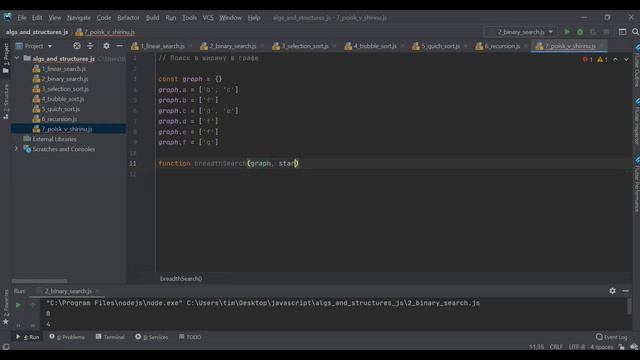This screenshot has height=360, width=640.
Task: Change the 4 spaces indent setting
Action: 602,347
